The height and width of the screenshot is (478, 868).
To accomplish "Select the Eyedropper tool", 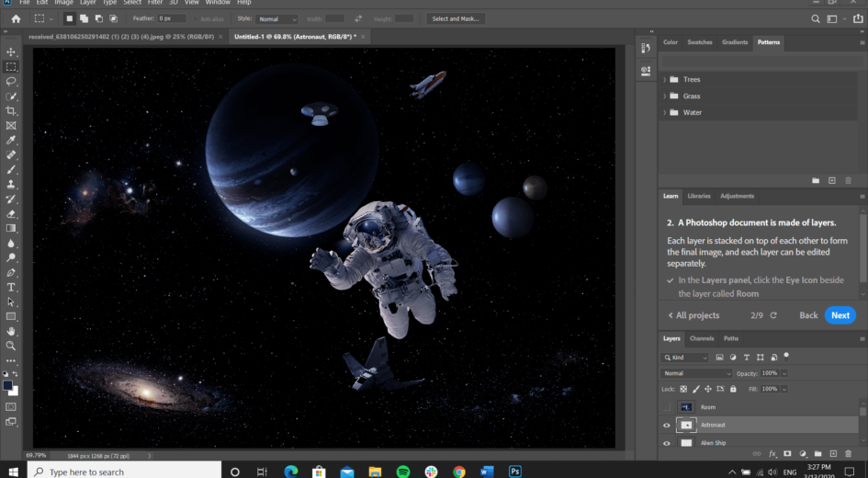I will click(10, 140).
